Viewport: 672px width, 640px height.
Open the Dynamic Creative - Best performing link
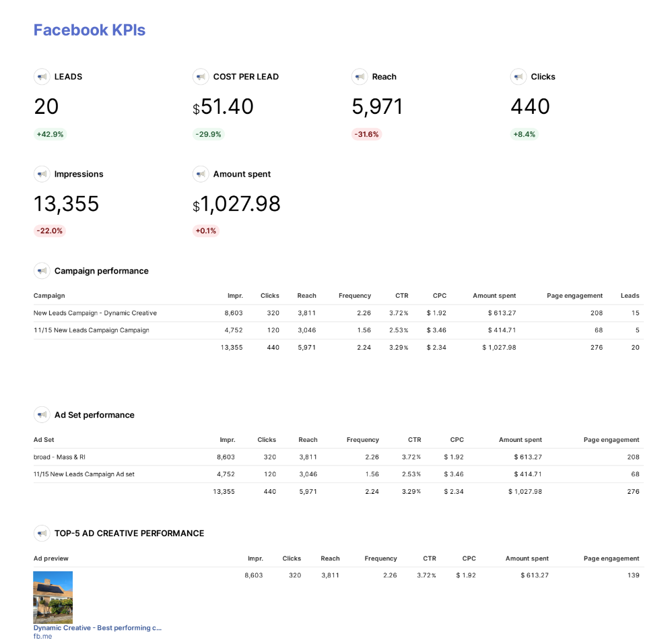pyautogui.click(x=98, y=628)
